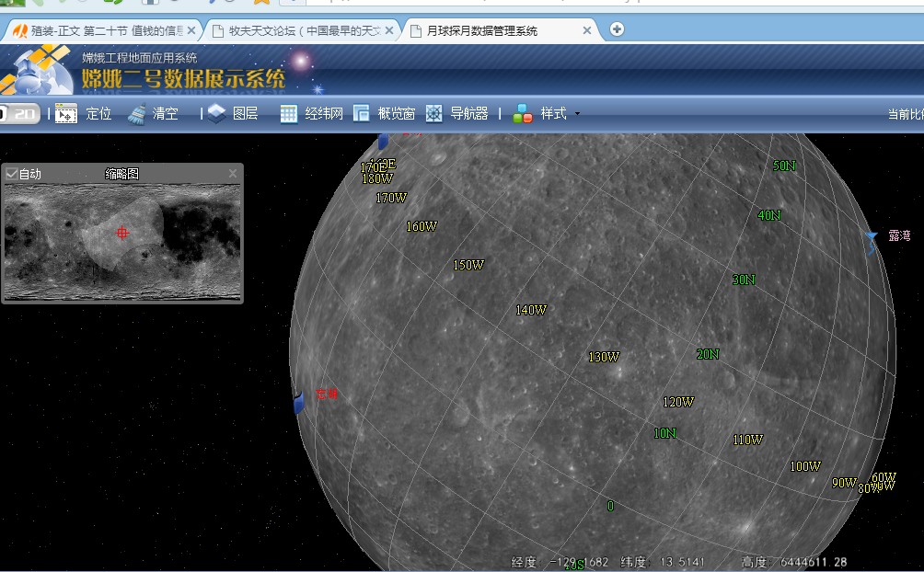Toggle the 经纬网 graticule grid icon
The height and width of the screenshot is (572, 924).
click(x=289, y=114)
